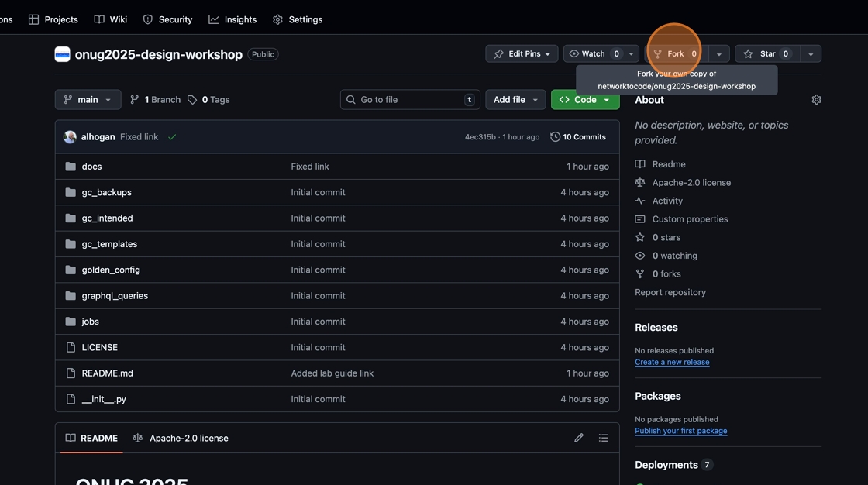
Task: Open the Wiki tab
Action: (x=111, y=19)
